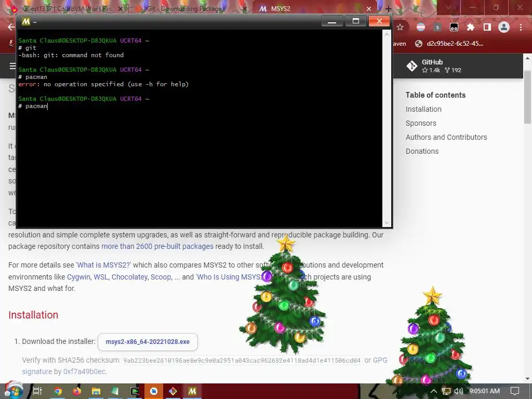The height and width of the screenshot is (399, 532).
Task: Open the Chrome profile avatar
Action: [x=504, y=27]
